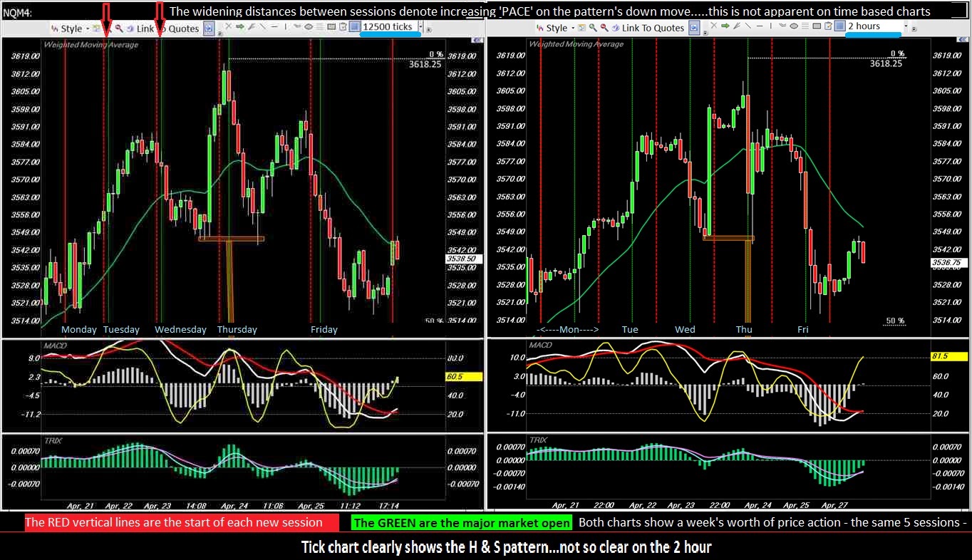972x560 pixels.
Task: Select the green arrow marker tool on the right toolbar
Action: point(725,28)
